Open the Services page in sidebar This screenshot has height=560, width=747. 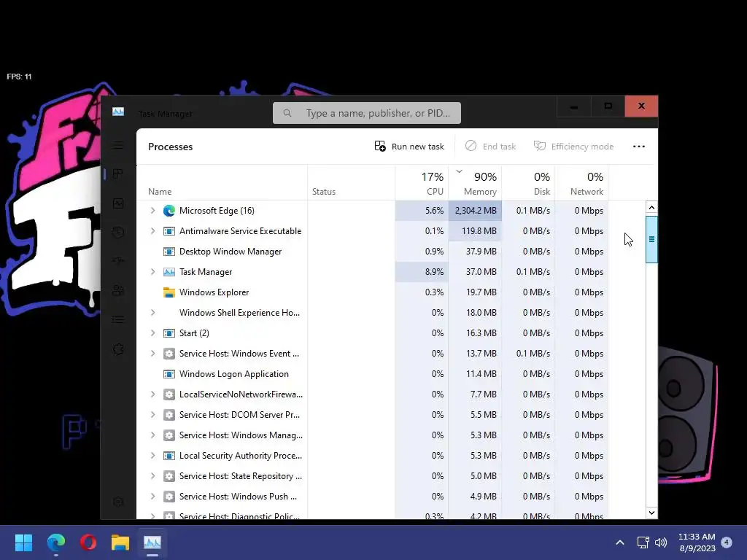(x=118, y=349)
